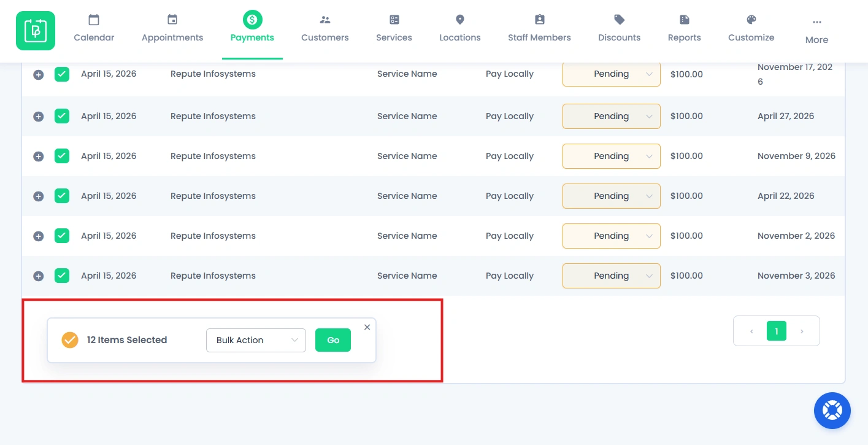Image resolution: width=868 pixels, height=445 pixels.
Task: Uncheck the row dated November 17, 2026
Action: pyautogui.click(x=62, y=74)
